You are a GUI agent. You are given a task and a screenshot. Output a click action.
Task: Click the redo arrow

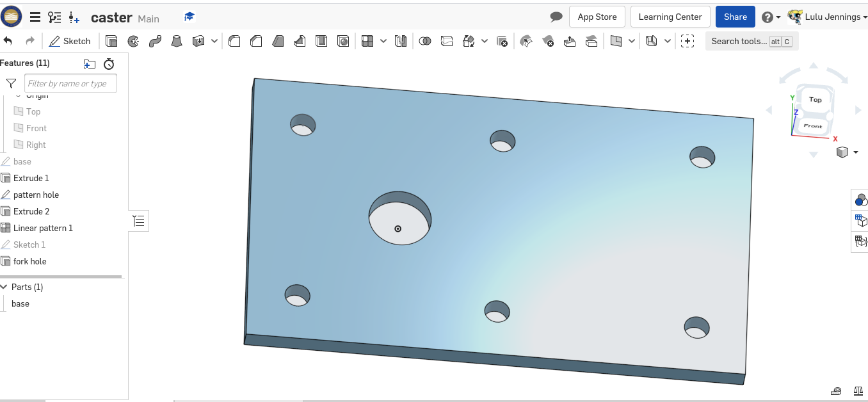[29, 41]
